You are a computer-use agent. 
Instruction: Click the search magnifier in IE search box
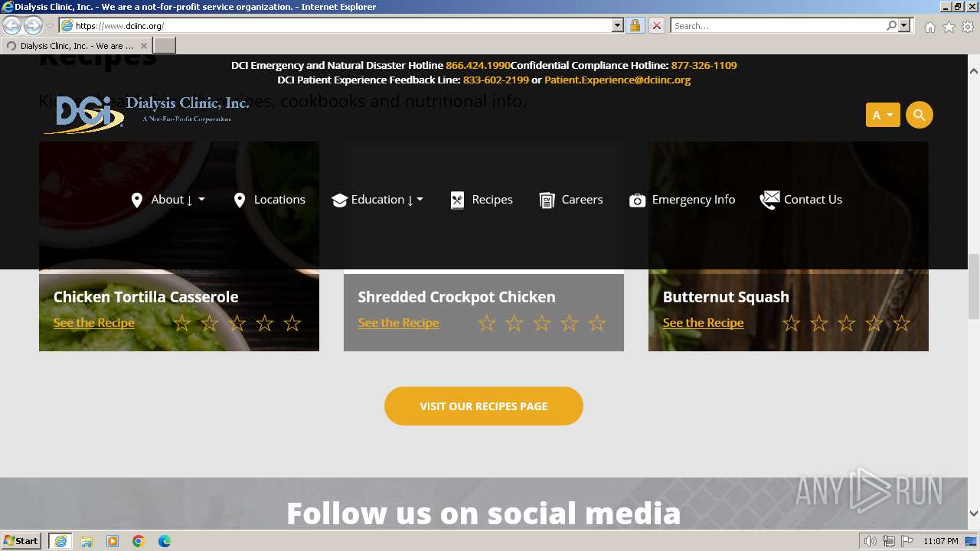click(891, 25)
